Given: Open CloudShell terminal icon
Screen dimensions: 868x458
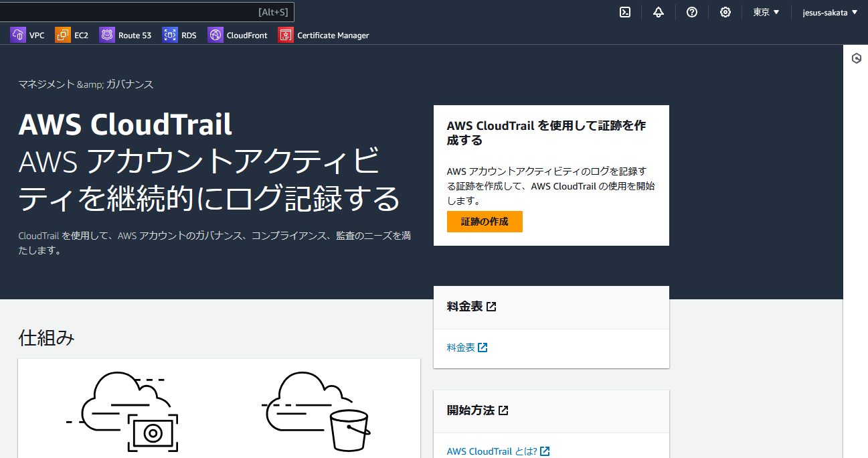Looking at the screenshot, I should pyautogui.click(x=625, y=12).
